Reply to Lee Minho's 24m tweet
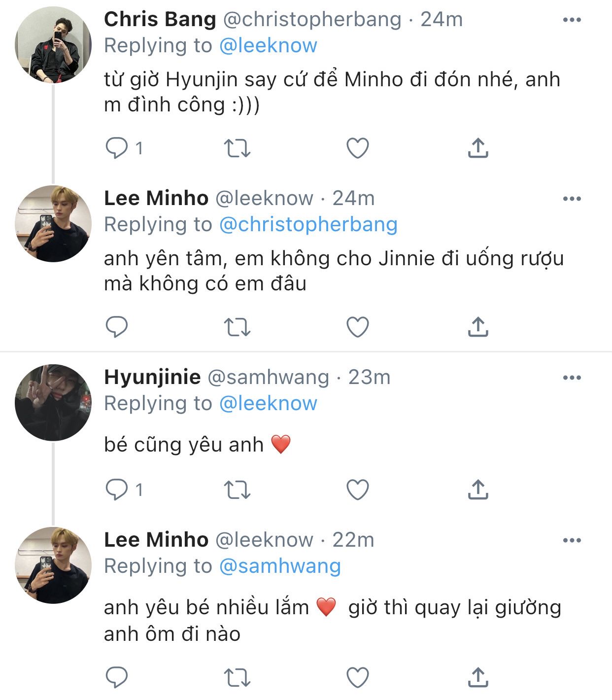612x700 pixels. pos(117,327)
